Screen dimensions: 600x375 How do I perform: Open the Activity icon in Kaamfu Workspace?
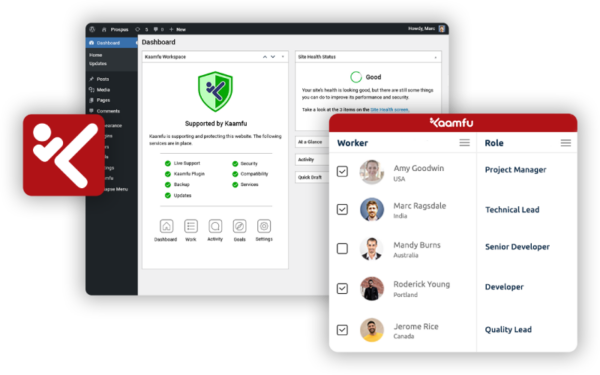click(x=215, y=226)
